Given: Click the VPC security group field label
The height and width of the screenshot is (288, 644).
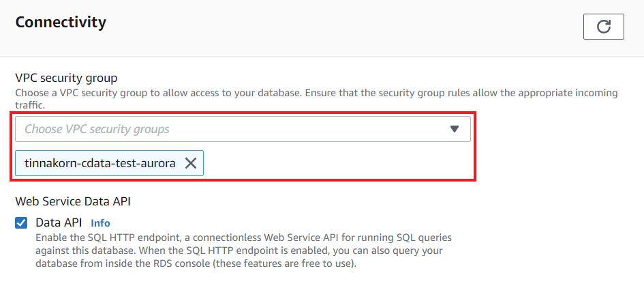Looking at the screenshot, I should point(66,77).
